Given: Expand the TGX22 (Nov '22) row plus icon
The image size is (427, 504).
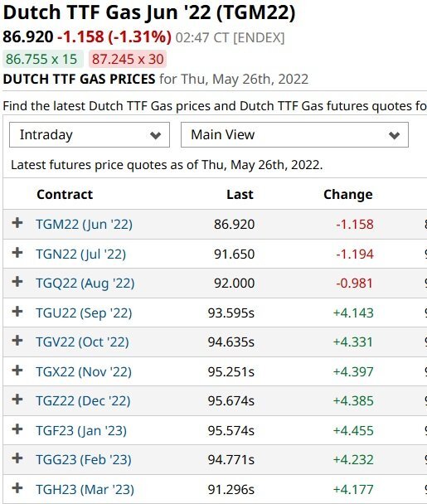Looking at the screenshot, I should [17, 371].
